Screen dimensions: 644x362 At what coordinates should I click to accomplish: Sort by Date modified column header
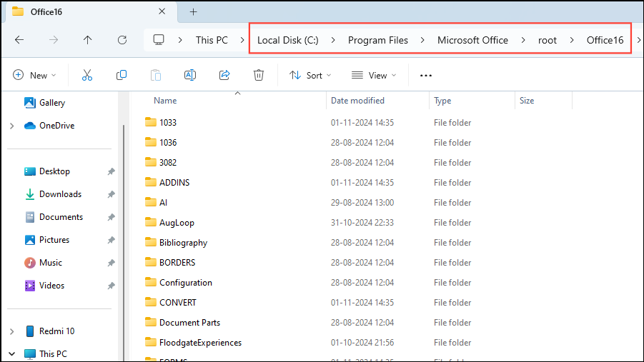[x=357, y=101]
